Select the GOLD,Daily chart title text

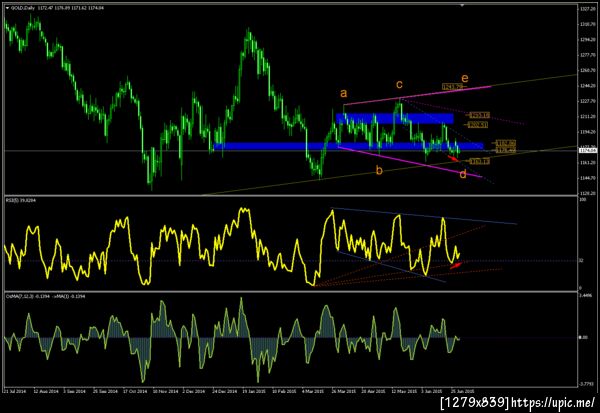23,8
